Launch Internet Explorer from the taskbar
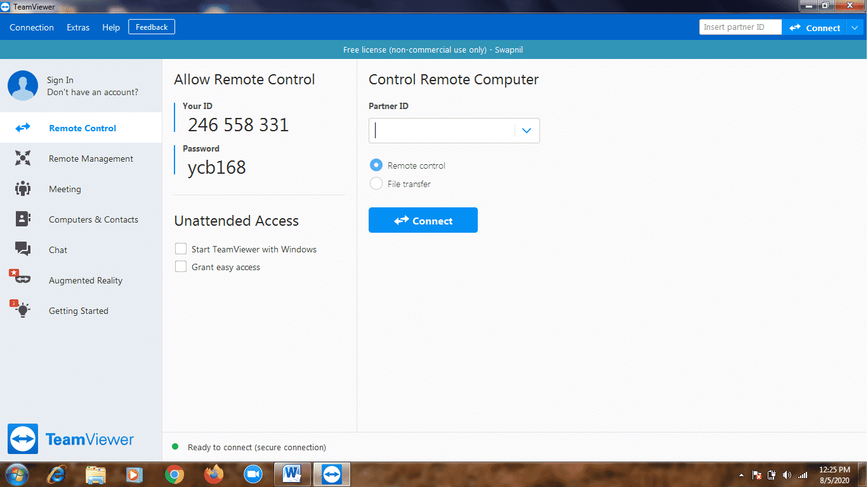868x487 pixels. (x=57, y=474)
